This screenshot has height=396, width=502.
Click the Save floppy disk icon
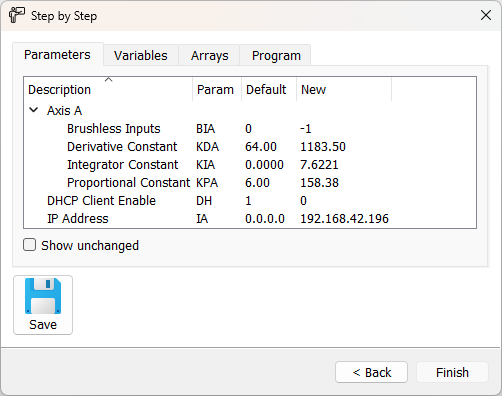tap(43, 296)
